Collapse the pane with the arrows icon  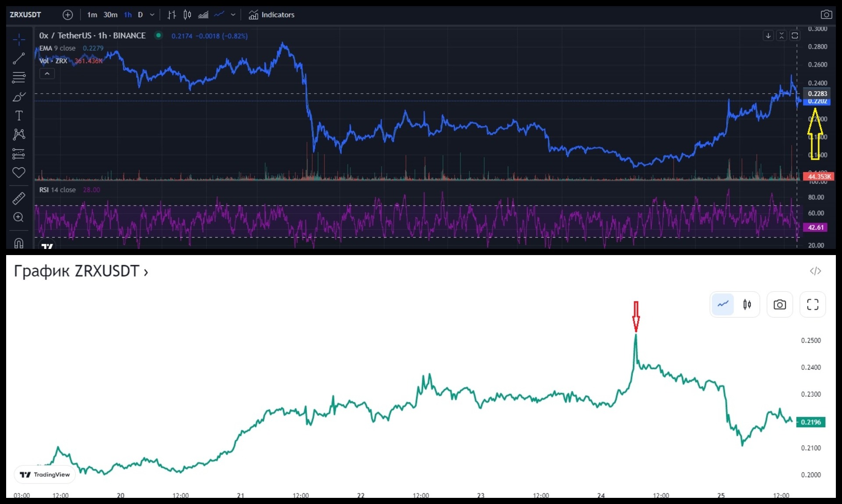pos(781,36)
